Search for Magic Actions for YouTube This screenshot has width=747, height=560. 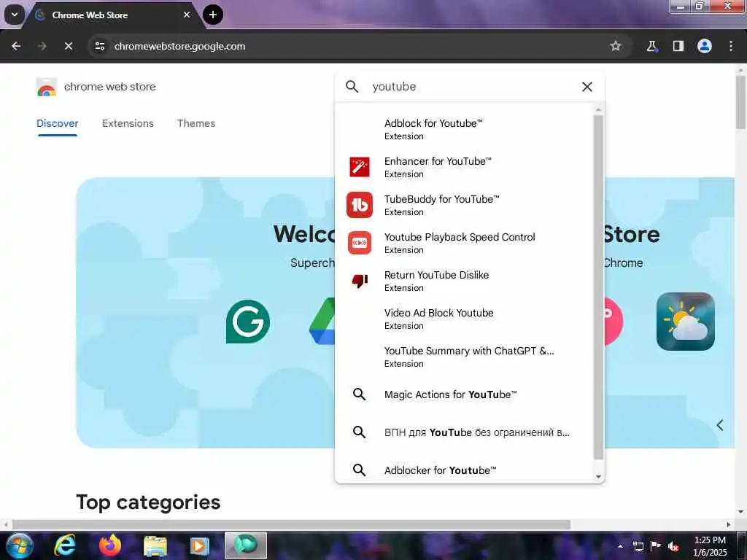click(x=465, y=394)
